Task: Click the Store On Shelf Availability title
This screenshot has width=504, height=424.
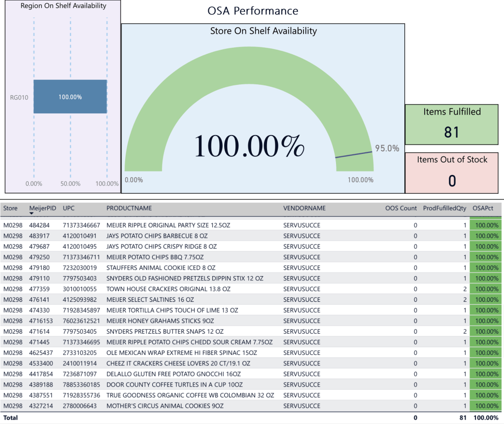Action: pos(263,31)
